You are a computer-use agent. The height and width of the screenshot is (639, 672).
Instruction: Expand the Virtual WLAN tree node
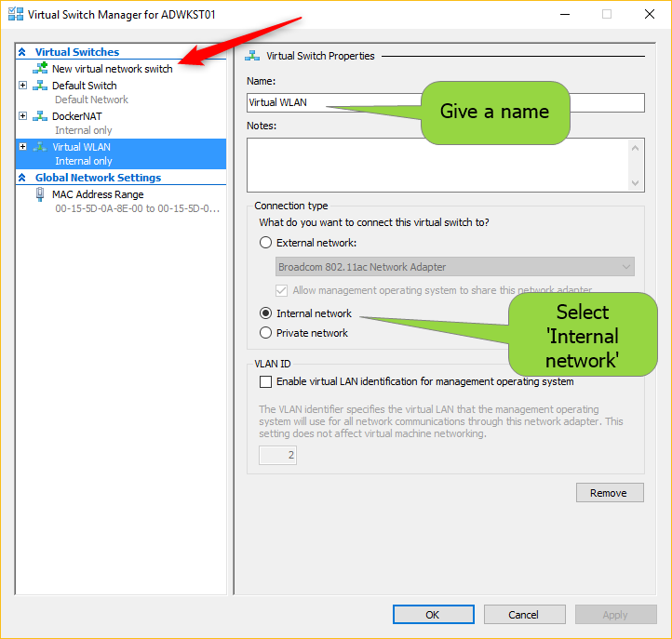pyautogui.click(x=23, y=147)
